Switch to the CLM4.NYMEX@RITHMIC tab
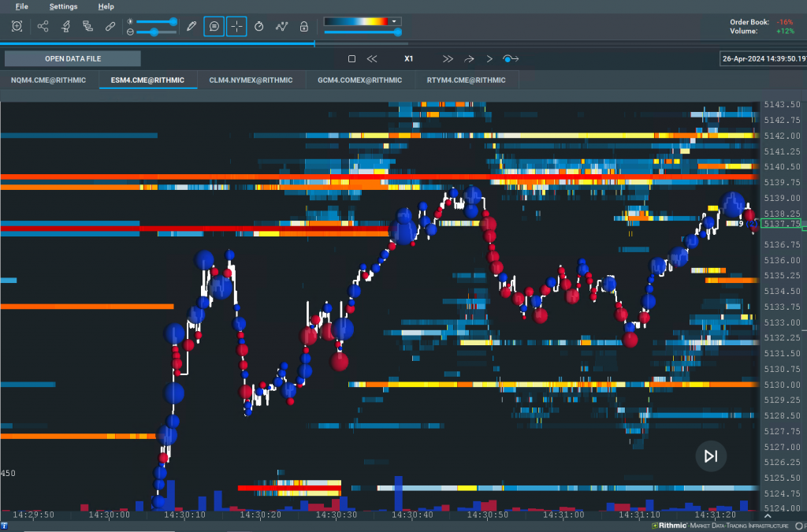This screenshot has height=532, width=807. [x=251, y=80]
